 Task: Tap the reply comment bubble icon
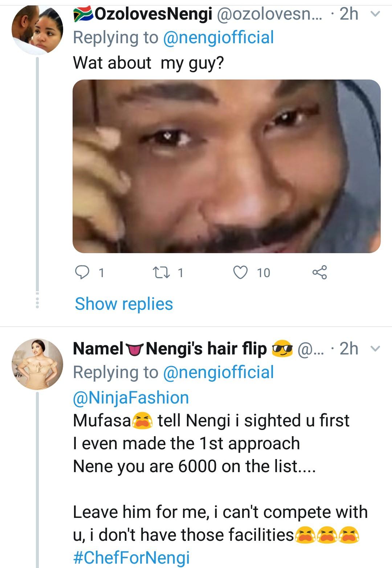(x=82, y=272)
